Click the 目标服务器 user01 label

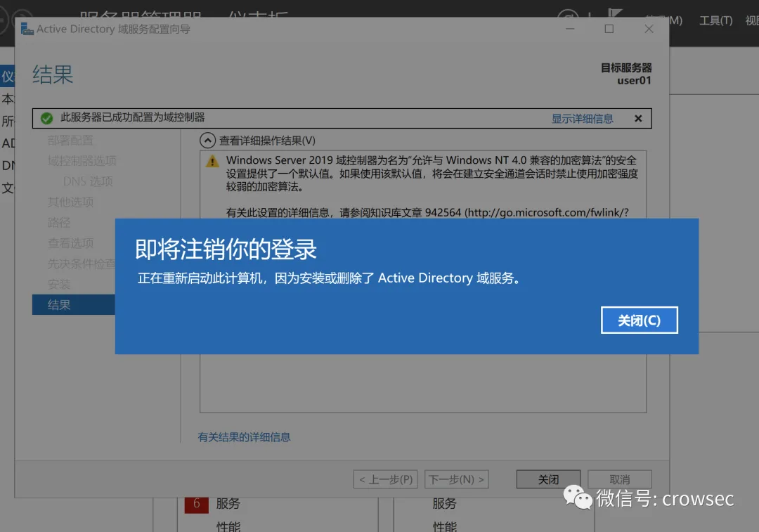point(626,74)
